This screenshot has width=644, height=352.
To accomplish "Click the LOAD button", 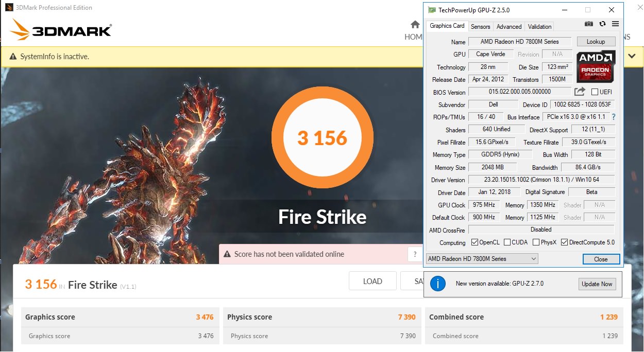I will [x=372, y=281].
